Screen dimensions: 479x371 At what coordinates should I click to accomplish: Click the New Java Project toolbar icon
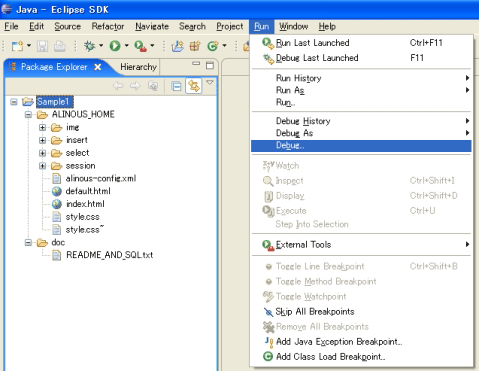point(178,46)
